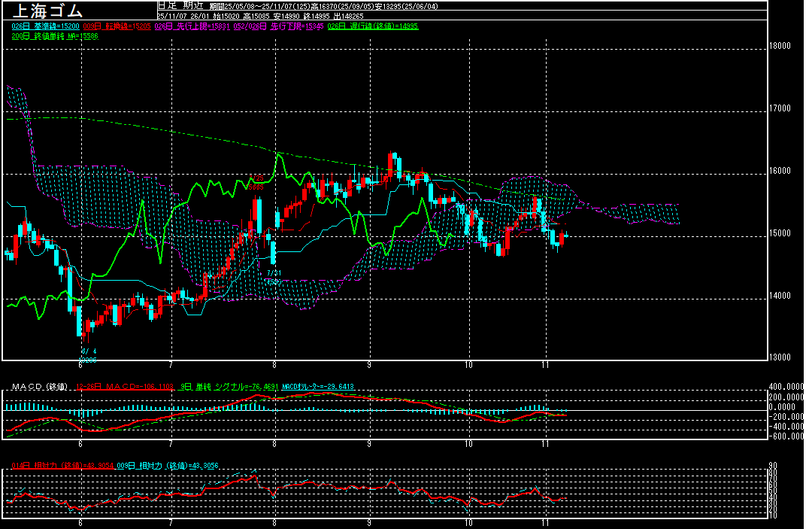Select the 014日 相対力 legend label

click(x=62, y=466)
